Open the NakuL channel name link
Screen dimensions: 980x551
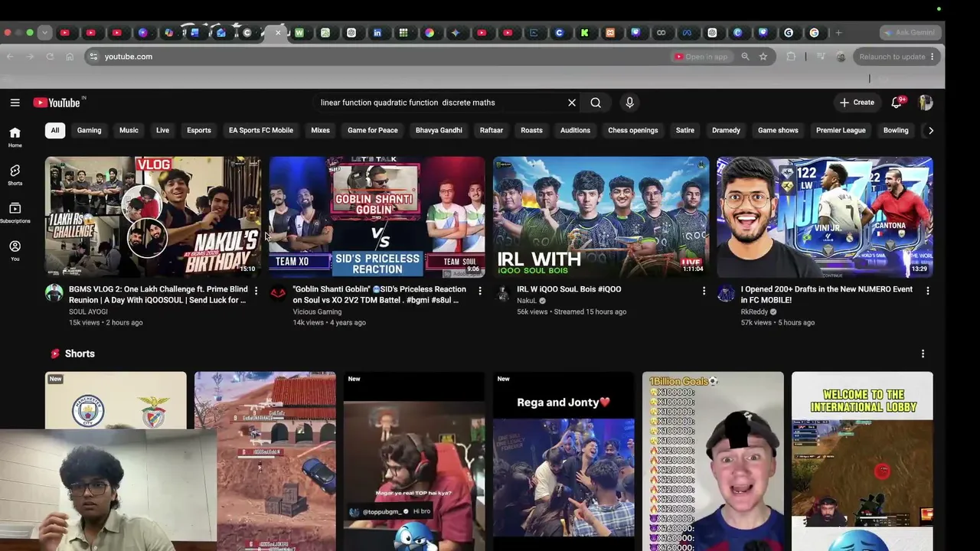coord(527,301)
